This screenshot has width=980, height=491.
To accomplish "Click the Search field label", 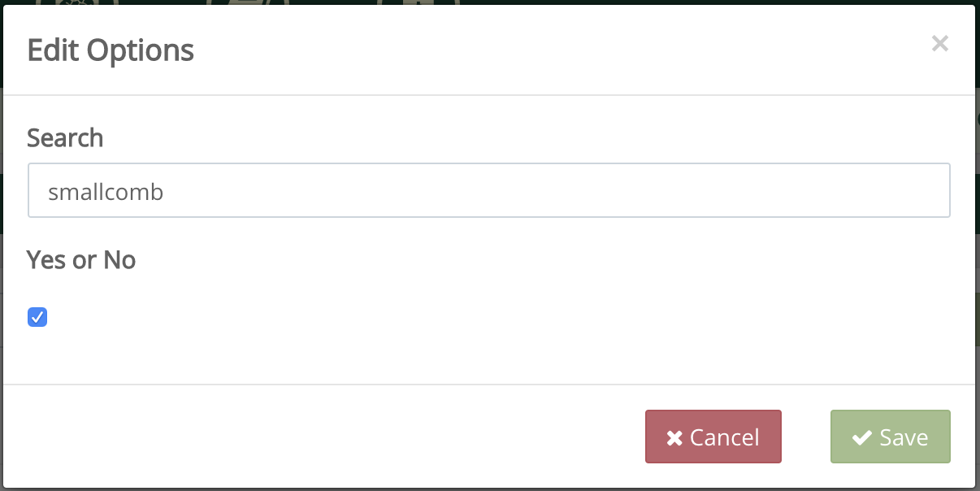I will click(x=65, y=138).
